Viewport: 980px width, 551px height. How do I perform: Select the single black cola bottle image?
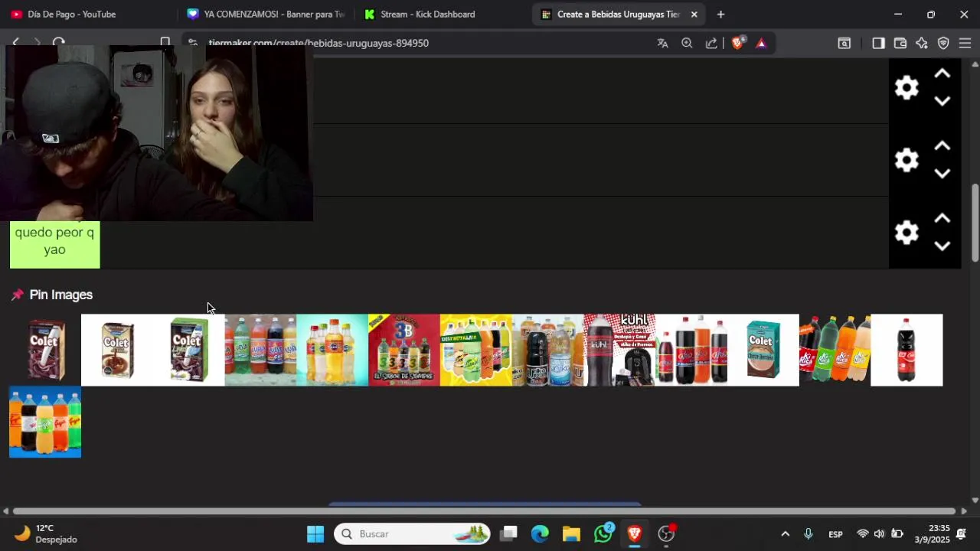[906, 350]
